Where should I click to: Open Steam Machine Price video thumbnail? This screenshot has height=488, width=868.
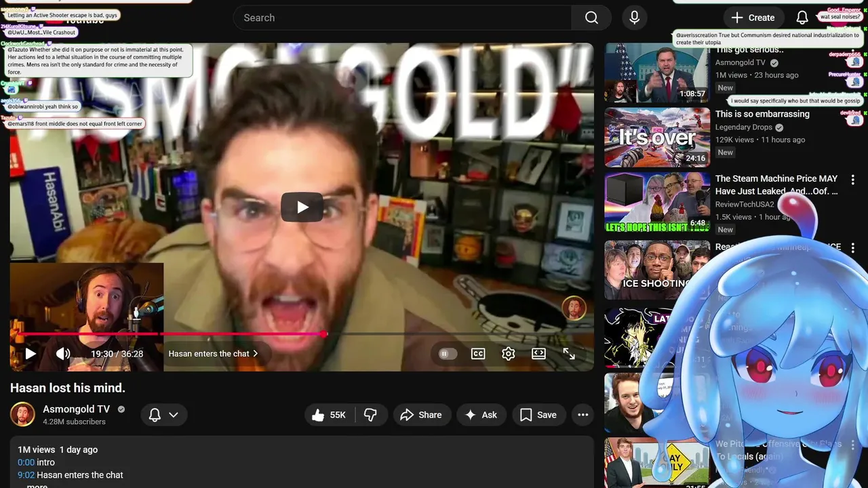pos(657,202)
